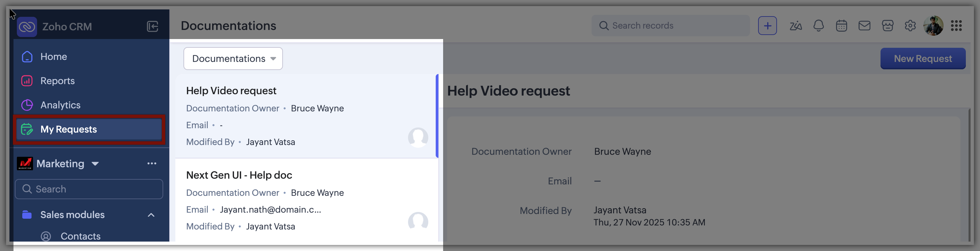The height and width of the screenshot is (251, 980).
Task: Open Marketing more options ellipsis
Action: click(x=152, y=164)
